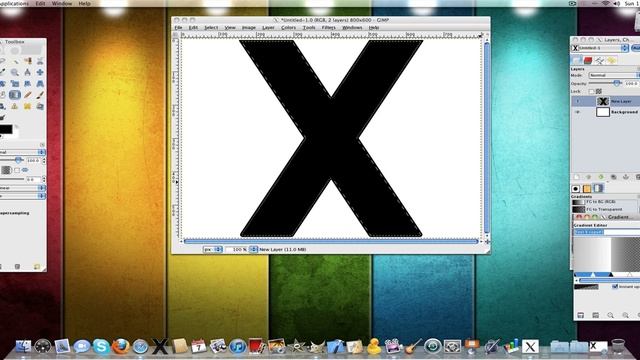Click Opacity slider in Toolbox options
640x360 pixels.
(x=11, y=160)
